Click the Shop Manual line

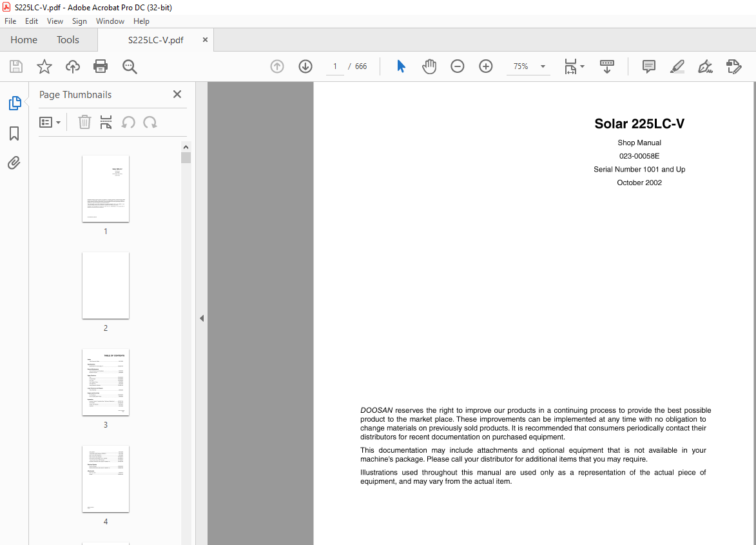pos(639,143)
